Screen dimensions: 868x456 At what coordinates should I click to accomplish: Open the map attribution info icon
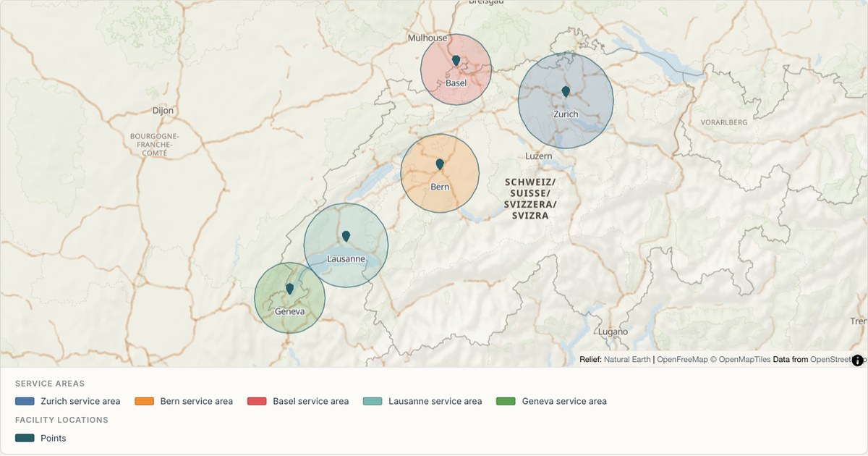coord(858,360)
